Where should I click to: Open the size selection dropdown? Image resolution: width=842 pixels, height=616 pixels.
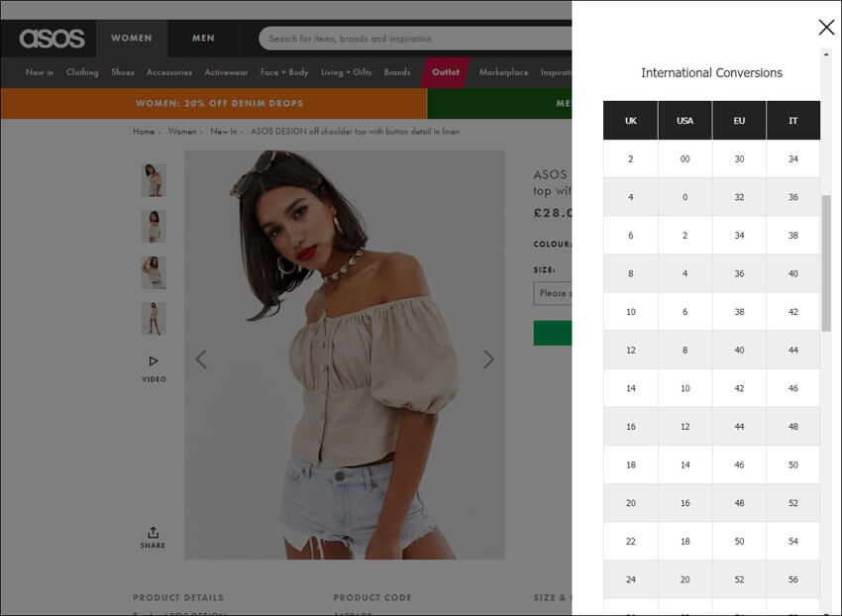[553, 293]
